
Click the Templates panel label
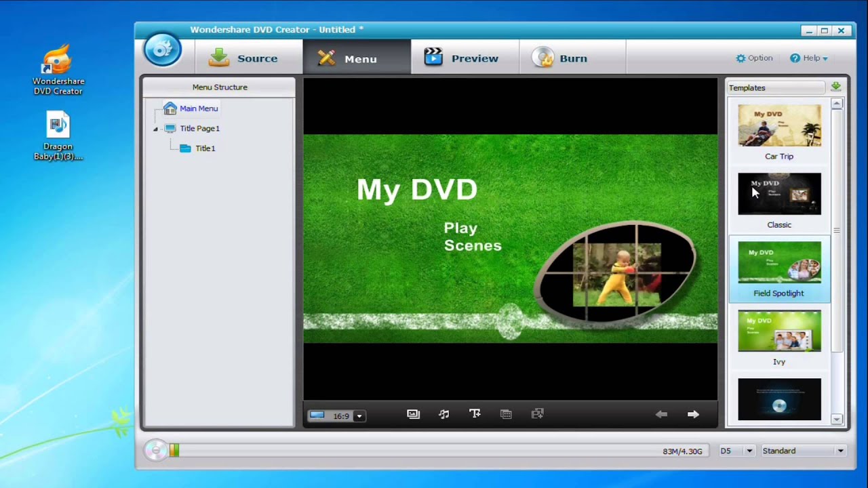tap(747, 87)
